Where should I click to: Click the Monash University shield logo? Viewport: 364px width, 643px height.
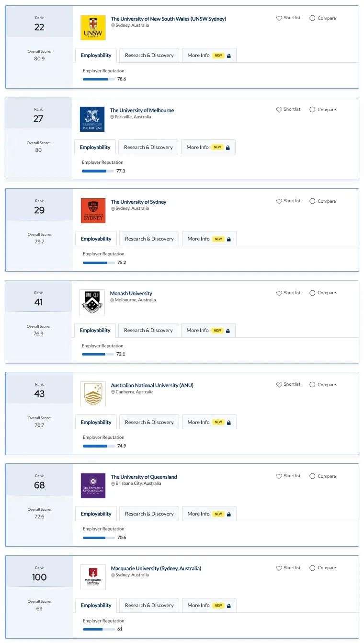[x=92, y=302]
